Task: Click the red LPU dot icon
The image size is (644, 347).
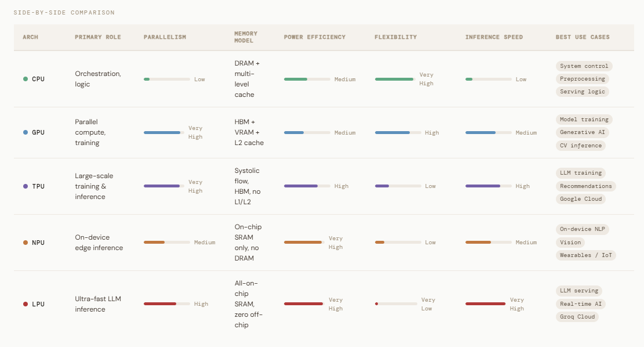Action: tap(26, 304)
